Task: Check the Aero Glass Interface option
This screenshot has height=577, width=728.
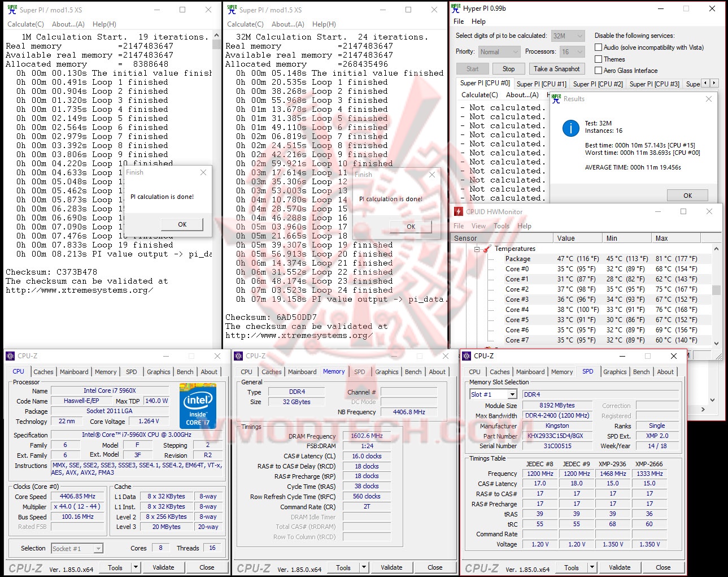Action: [x=598, y=70]
